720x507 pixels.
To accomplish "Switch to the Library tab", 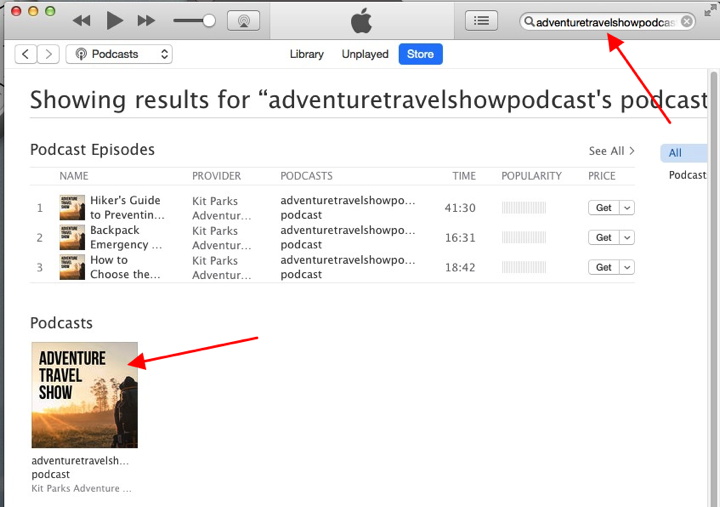I will (307, 54).
